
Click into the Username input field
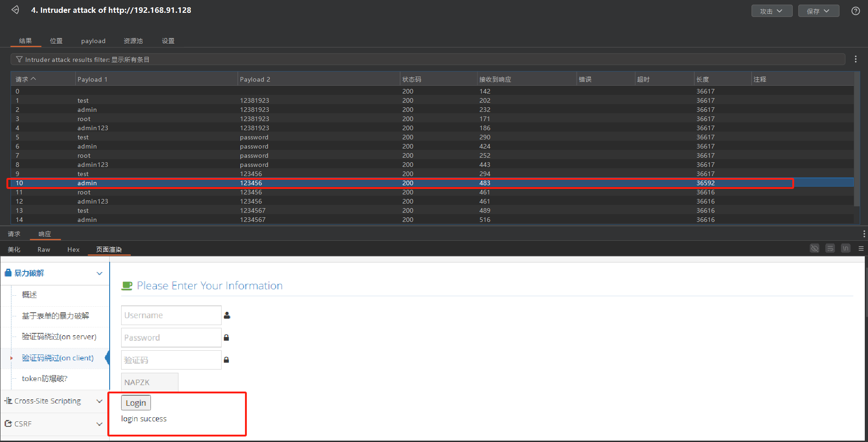171,315
